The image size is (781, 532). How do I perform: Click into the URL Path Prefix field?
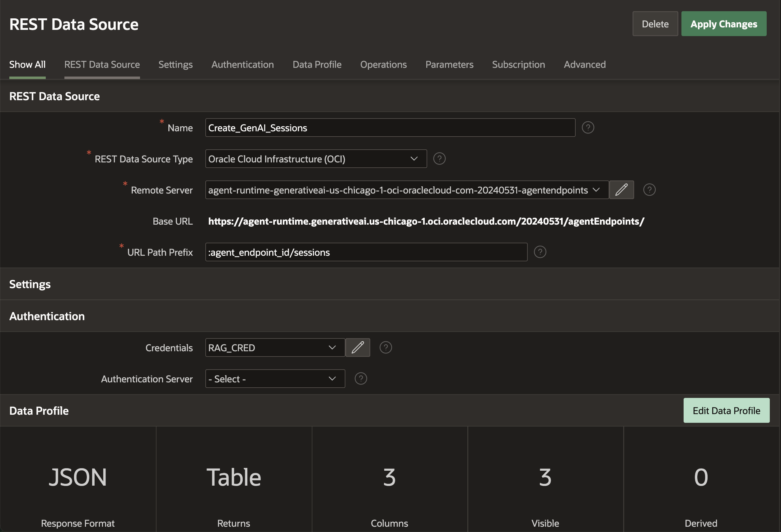[366, 252]
